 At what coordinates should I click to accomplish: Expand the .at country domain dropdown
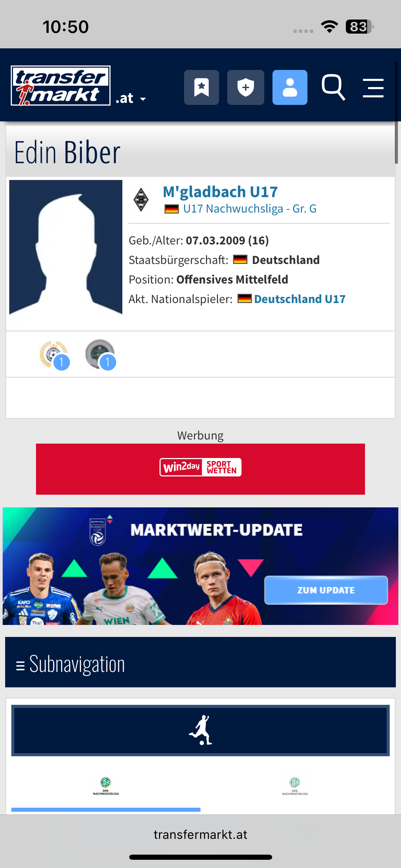(131, 98)
